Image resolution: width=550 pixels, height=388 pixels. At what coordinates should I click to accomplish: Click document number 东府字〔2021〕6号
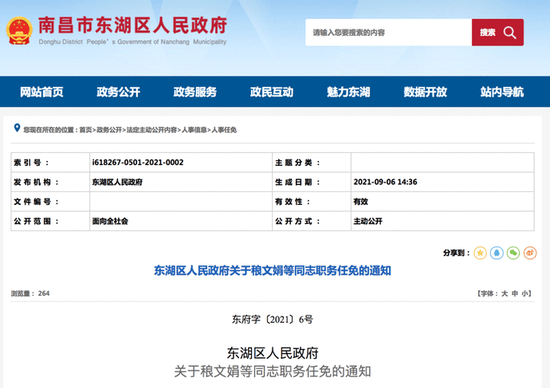[272, 320]
